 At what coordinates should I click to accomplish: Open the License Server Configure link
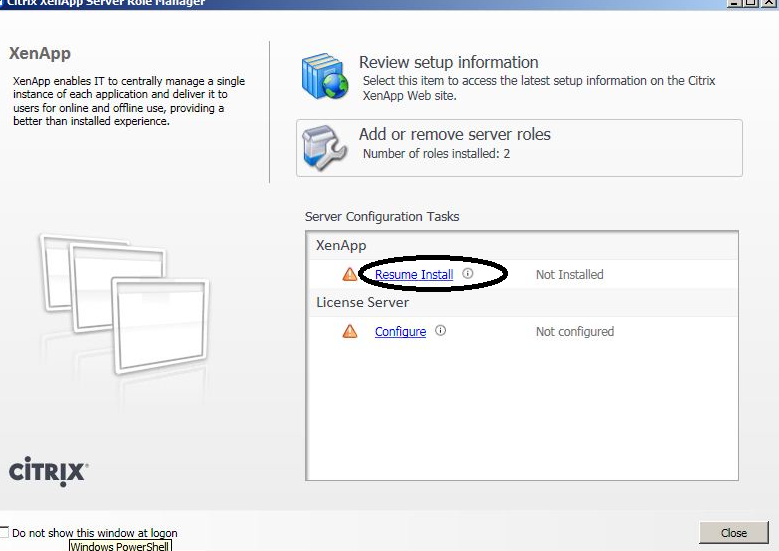click(x=400, y=331)
